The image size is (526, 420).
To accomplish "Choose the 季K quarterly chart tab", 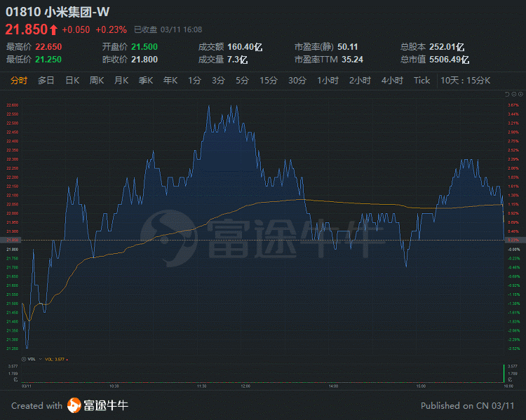I will pyautogui.click(x=146, y=81).
